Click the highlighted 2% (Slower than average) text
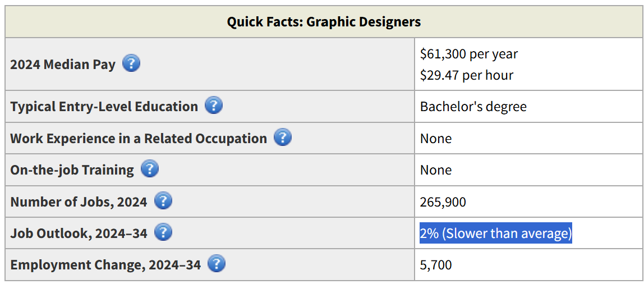644x284 pixels. click(x=496, y=233)
